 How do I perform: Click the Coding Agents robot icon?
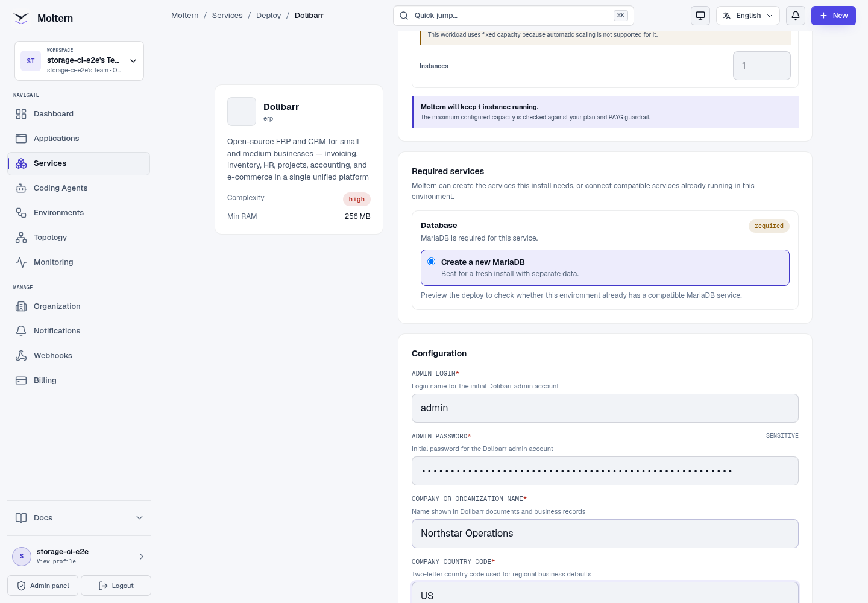point(21,188)
